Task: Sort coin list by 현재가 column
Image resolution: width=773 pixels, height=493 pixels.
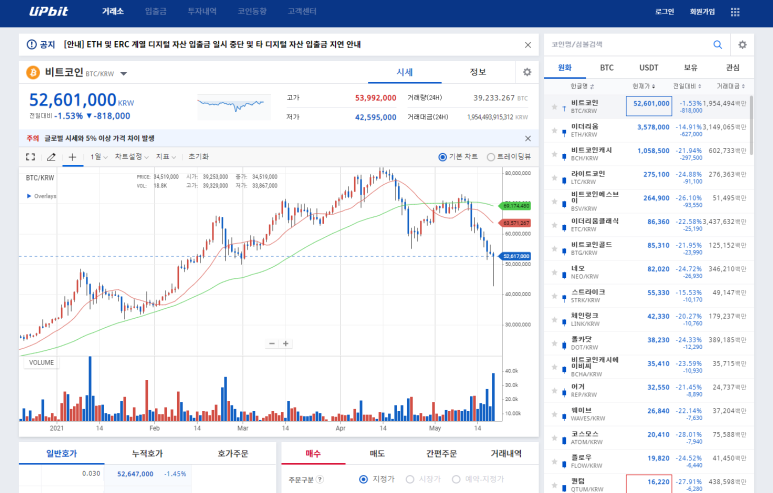Action: pos(644,86)
